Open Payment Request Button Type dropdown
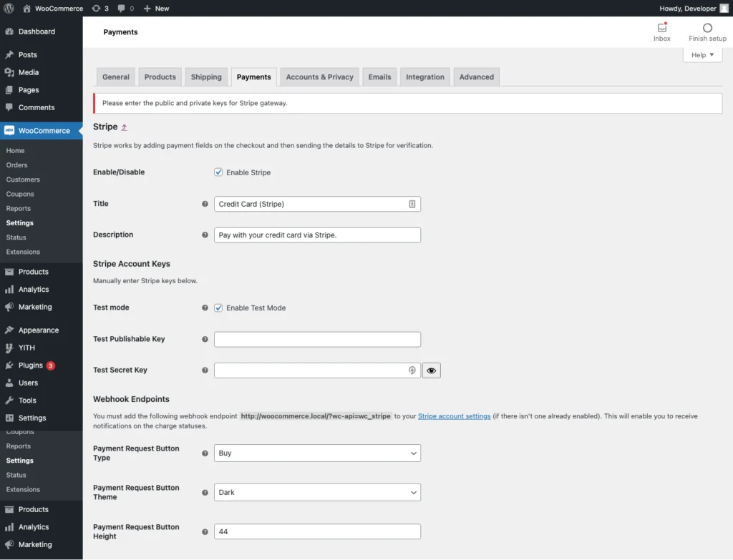The width and height of the screenshot is (733, 560). (317, 453)
